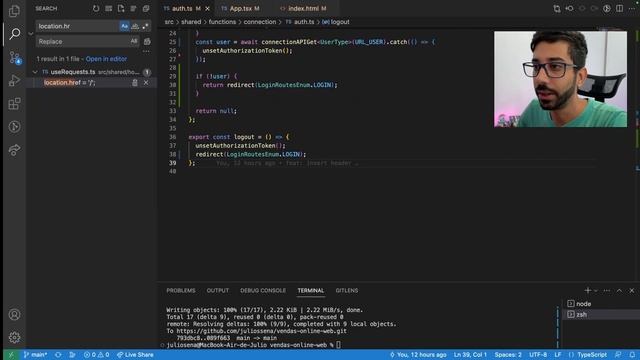Screen dimensions: 640x360
Task: Open the new terminal launch profile dropdown
Action: [x=596, y=291]
